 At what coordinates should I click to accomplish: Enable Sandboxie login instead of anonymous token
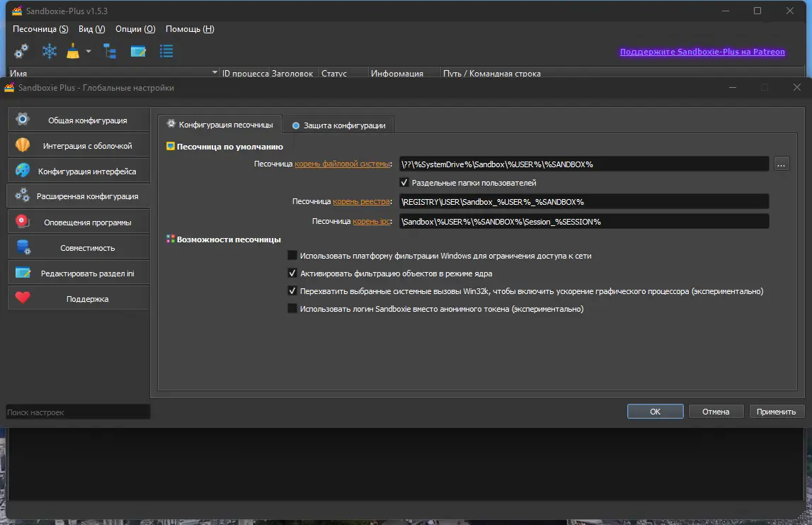292,308
